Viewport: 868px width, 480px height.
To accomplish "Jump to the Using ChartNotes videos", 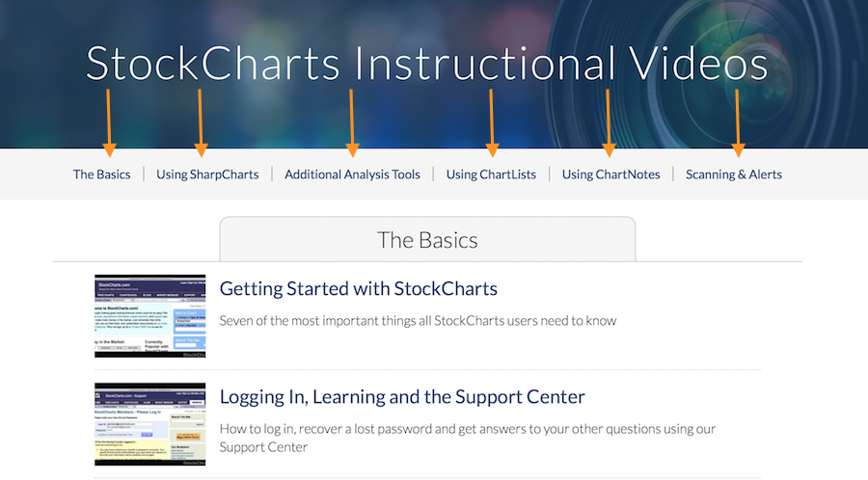I will pyautogui.click(x=610, y=174).
